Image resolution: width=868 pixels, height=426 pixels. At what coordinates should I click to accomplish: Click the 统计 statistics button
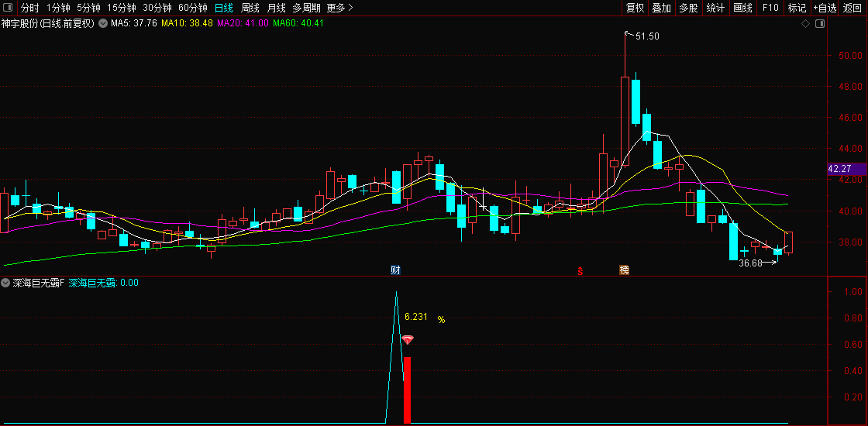(x=715, y=8)
